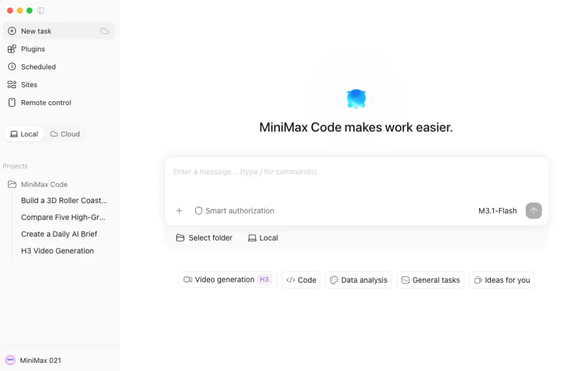588x371 pixels.
Task: Start a New task
Action: point(59,31)
